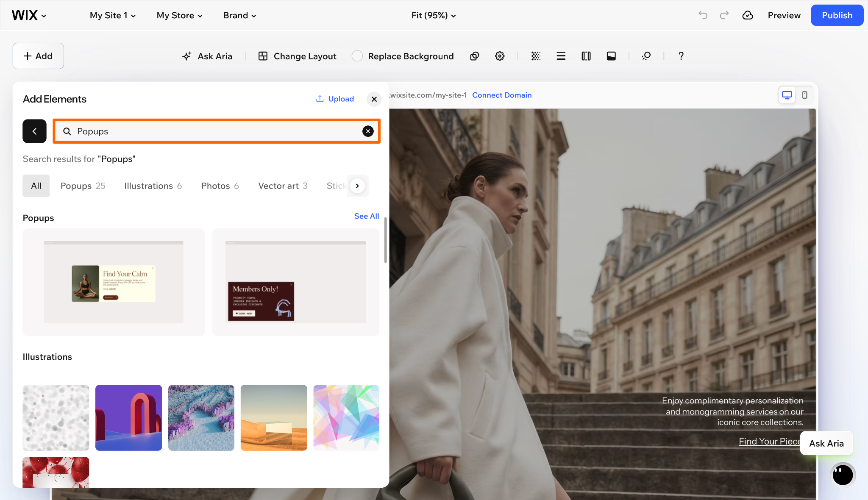This screenshot has height=500, width=868.
Task: Switch to desktop view icon
Action: coord(787,95)
